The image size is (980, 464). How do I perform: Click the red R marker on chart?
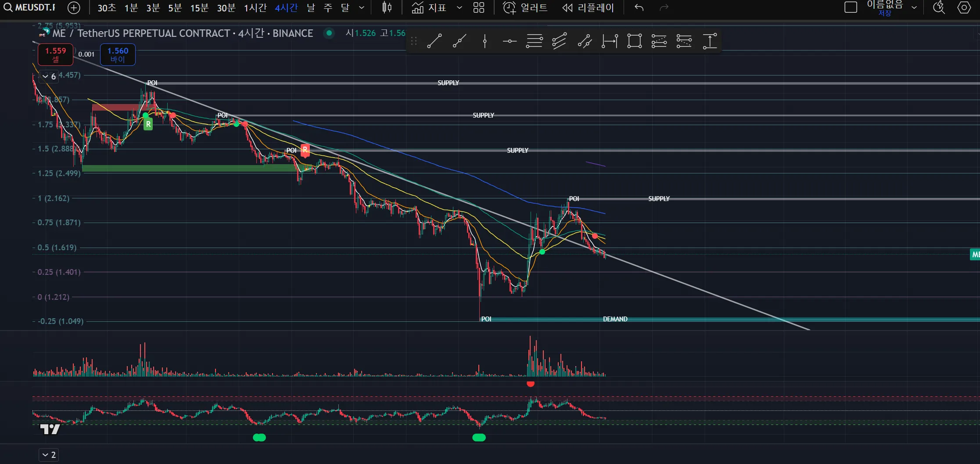tap(305, 150)
